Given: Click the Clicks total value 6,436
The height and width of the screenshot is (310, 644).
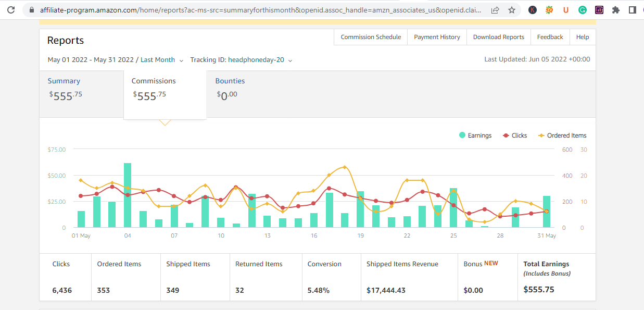Looking at the screenshot, I should pyautogui.click(x=61, y=290).
